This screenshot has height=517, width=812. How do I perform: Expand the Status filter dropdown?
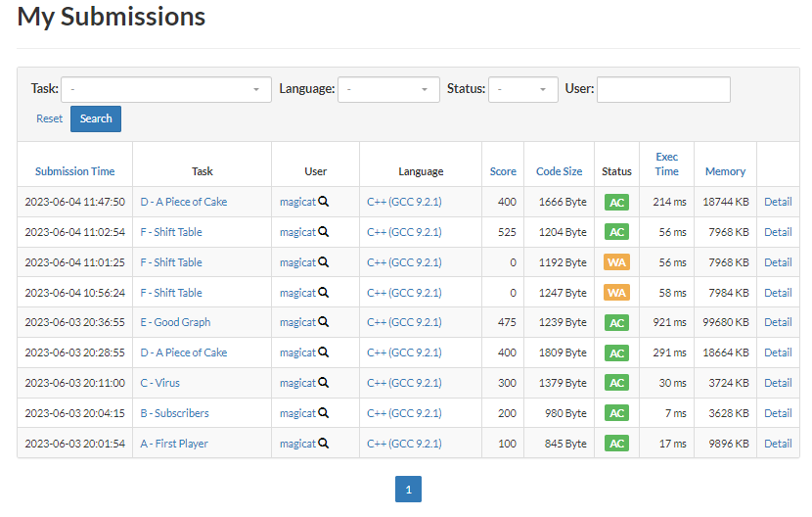523,89
